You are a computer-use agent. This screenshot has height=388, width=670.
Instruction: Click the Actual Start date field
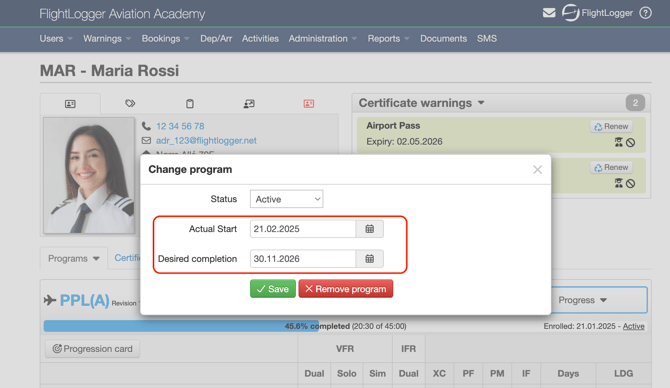point(303,229)
